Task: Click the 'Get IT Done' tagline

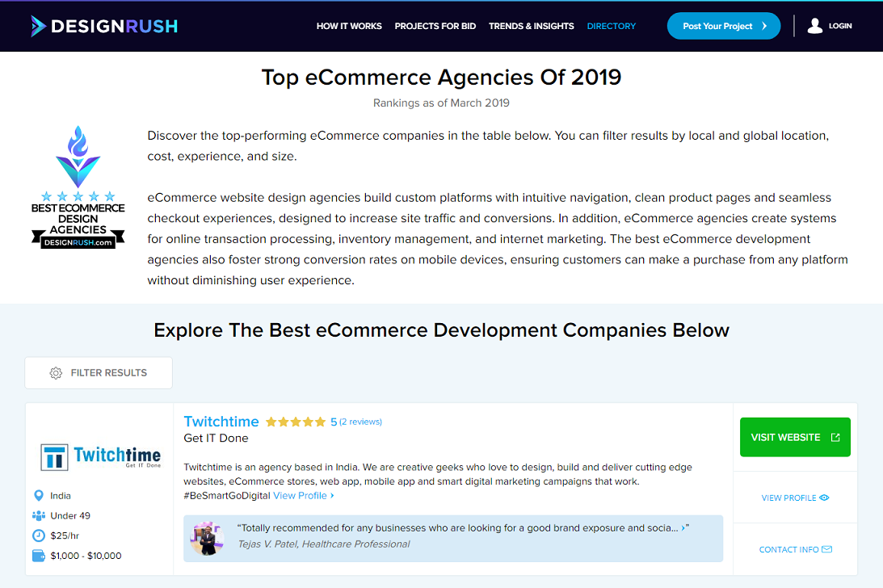Action: tap(217, 439)
